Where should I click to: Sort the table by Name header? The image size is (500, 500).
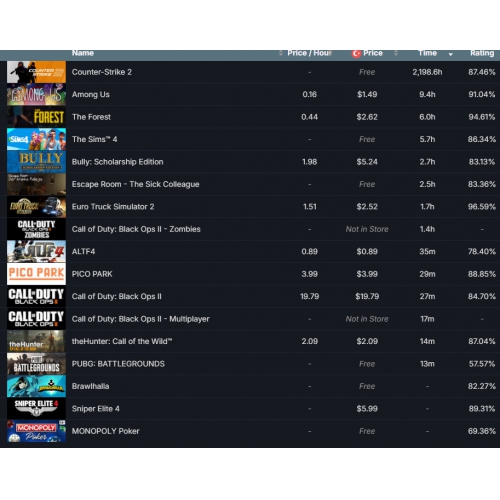[83, 53]
